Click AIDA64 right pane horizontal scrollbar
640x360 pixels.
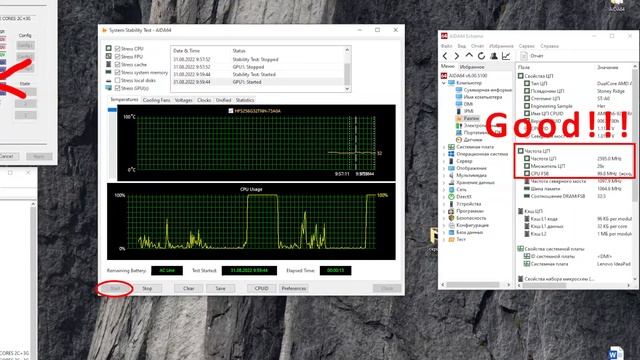coord(574,285)
